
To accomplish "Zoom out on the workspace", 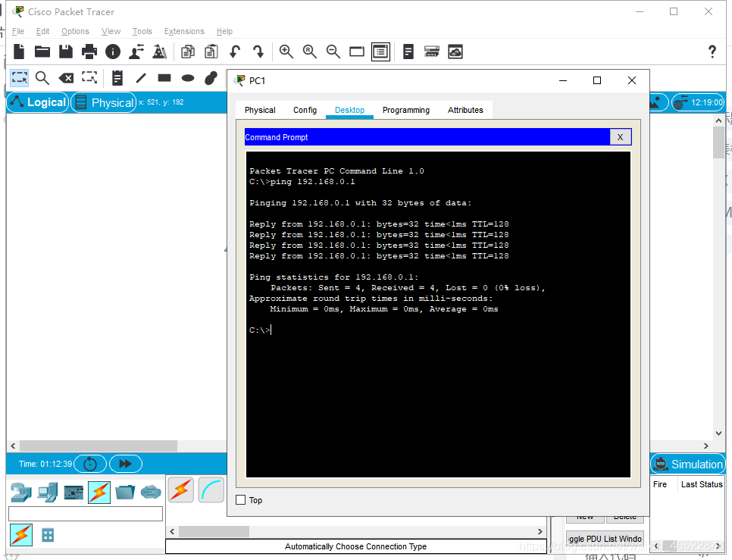I will [333, 52].
